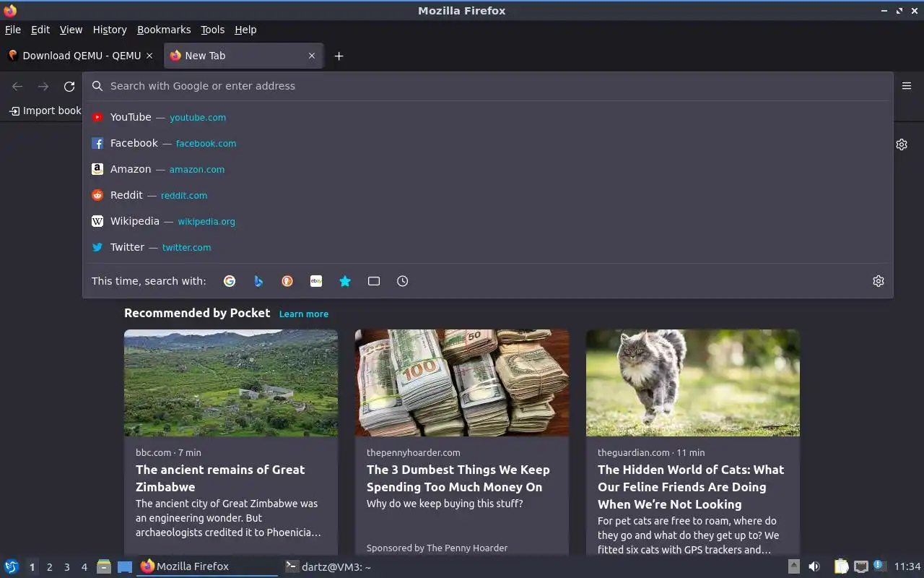The width and height of the screenshot is (924, 578).
Task: Click the Amazon favicon in suggestions
Action: [97, 169]
